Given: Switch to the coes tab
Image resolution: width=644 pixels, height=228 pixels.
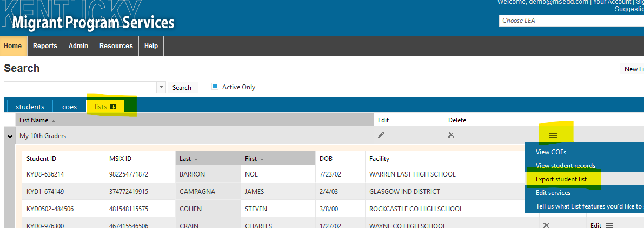Looking at the screenshot, I should coord(69,107).
